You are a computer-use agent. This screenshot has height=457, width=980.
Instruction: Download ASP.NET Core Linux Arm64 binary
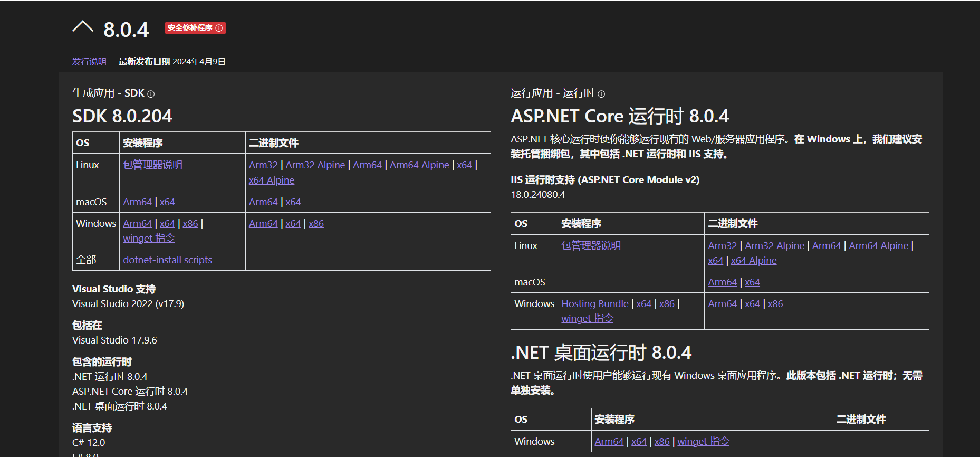pos(827,245)
